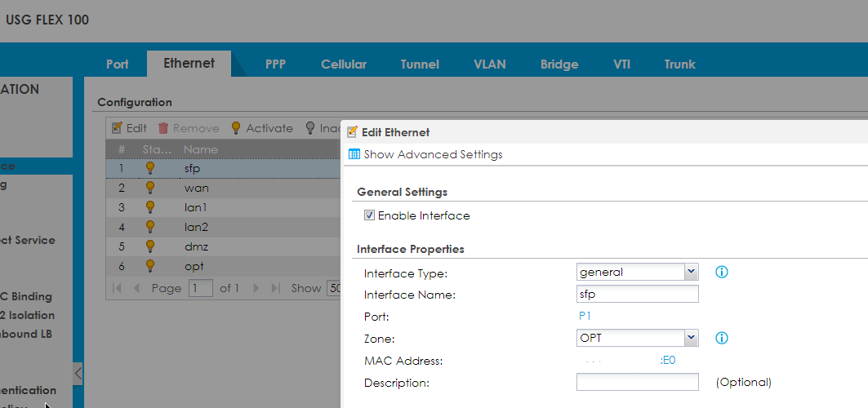Image resolution: width=868 pixels, height=408 pixels.
Task: Select the lan1 interface row
Action: pyautogui.click(x=196, y=207)
